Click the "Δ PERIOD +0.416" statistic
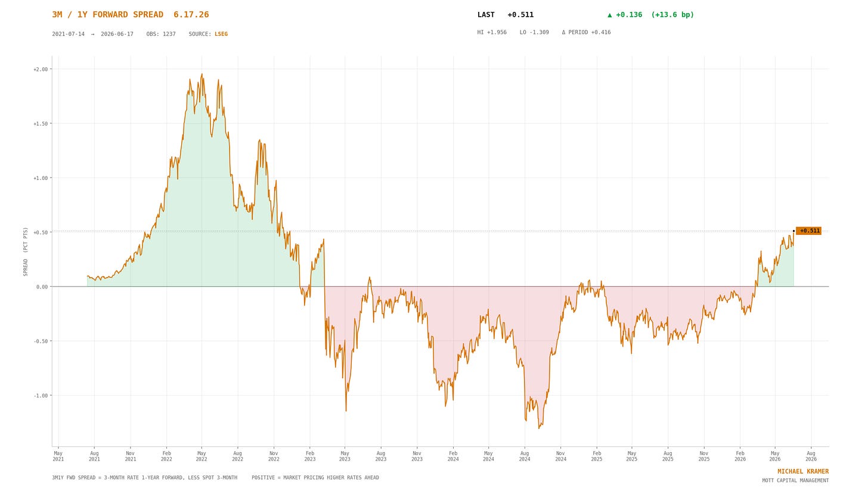This screenshot has width=868, height=488. (x=586, y=32)
